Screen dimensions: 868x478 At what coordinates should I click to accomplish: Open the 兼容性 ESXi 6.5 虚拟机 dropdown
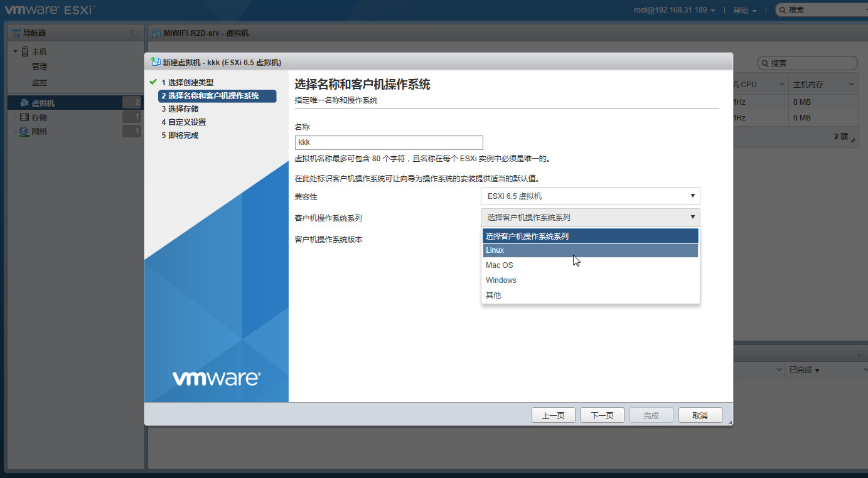[590, 196]
